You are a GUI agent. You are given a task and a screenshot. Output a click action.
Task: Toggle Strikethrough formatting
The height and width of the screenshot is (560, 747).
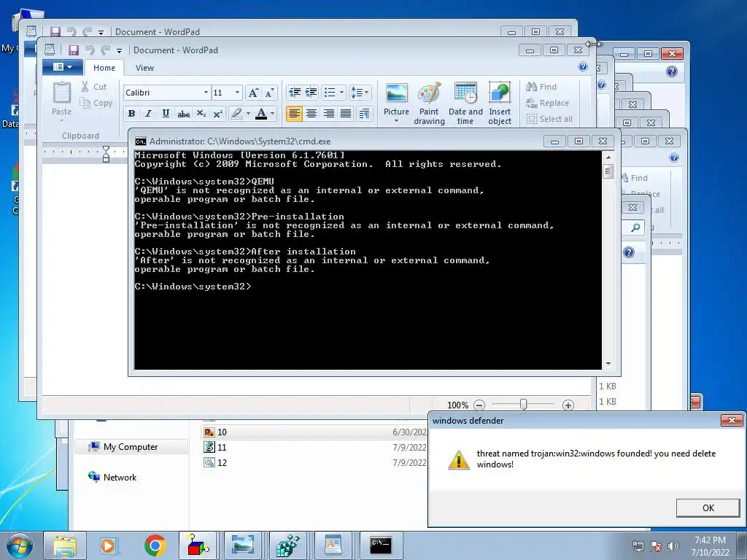coord(183,113)
